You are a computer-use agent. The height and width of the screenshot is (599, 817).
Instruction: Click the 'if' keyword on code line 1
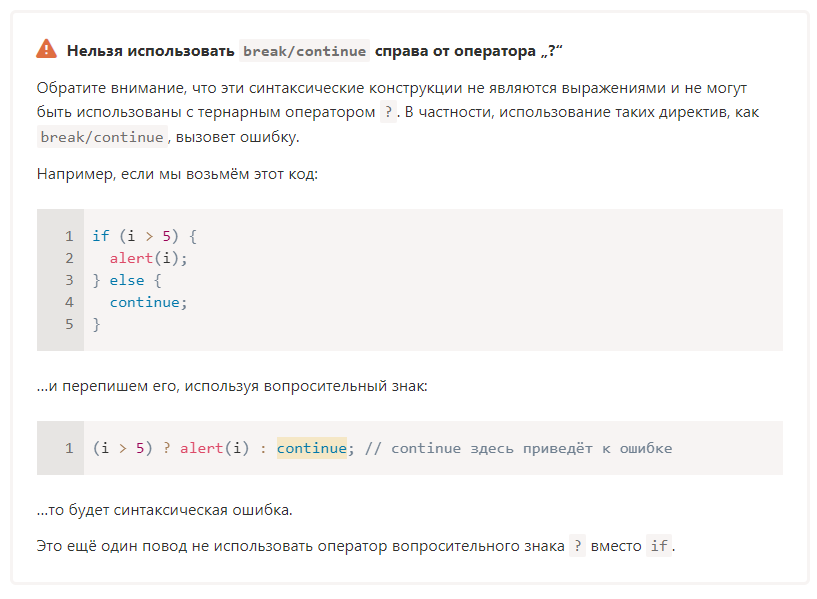pyautogui.click(x=100, y=236)
